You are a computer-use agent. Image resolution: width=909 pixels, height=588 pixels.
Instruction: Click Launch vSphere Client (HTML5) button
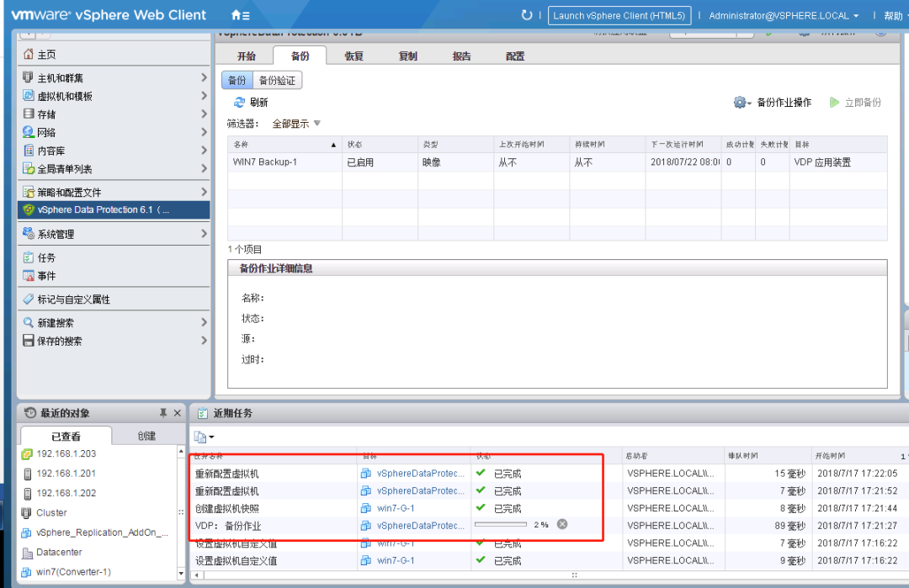619,16
